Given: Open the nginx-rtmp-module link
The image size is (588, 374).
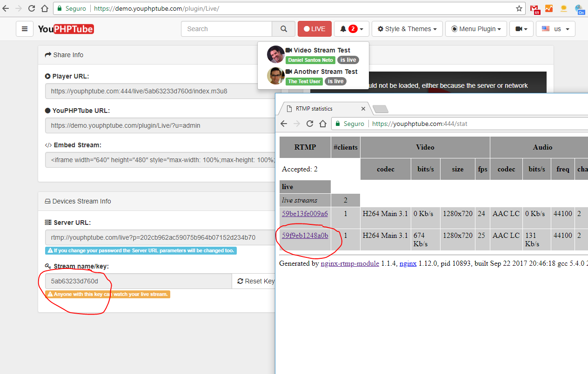Looking at the screenshot, I should [x=350, y=263].
